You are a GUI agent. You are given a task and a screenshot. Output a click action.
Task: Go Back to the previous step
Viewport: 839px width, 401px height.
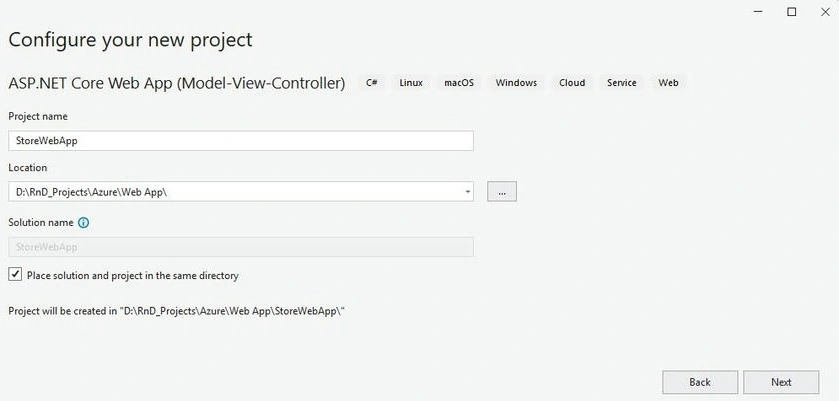tap(700, 382)
